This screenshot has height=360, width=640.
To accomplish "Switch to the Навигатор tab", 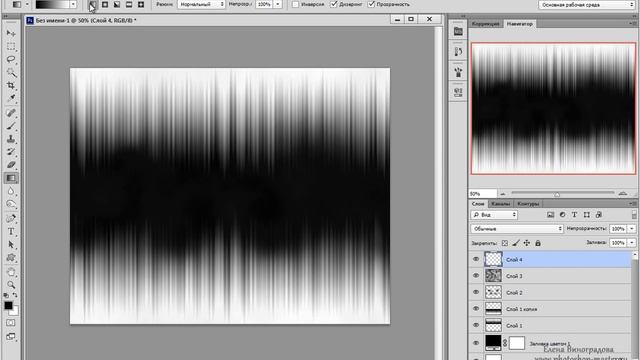I will (520, 24).
